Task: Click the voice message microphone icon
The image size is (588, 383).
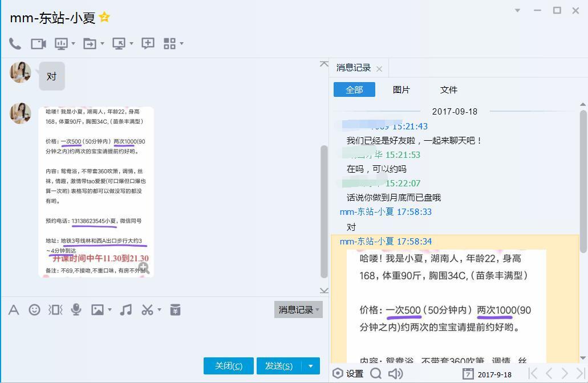Action: tap(76, 309)
